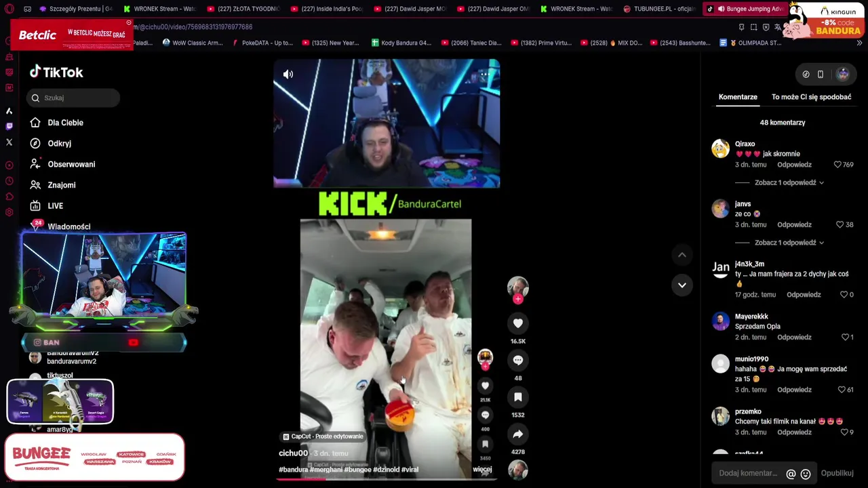Open Opera sidebar settings gear
868x488 pixels.
[x=9, y=212]
